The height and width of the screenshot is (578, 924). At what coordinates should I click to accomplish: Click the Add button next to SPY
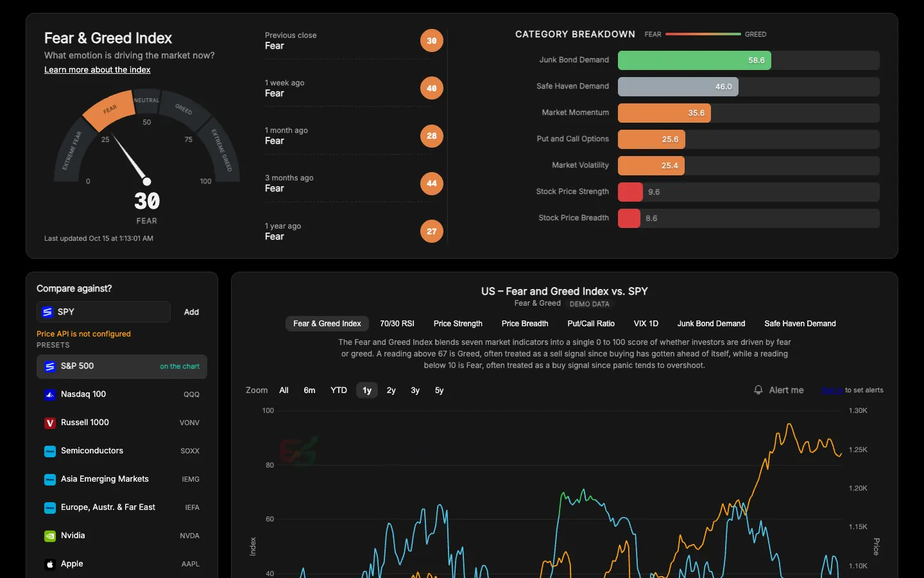click(191, 312)
